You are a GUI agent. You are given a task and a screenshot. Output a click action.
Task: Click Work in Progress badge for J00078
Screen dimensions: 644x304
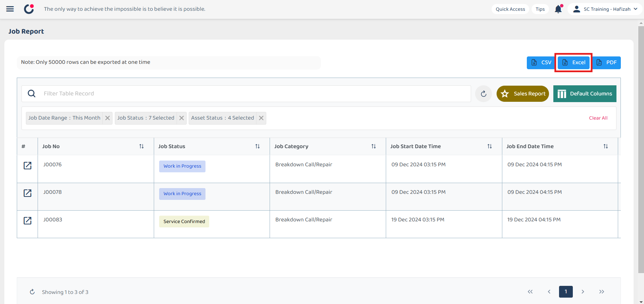[x=182, y=194]
